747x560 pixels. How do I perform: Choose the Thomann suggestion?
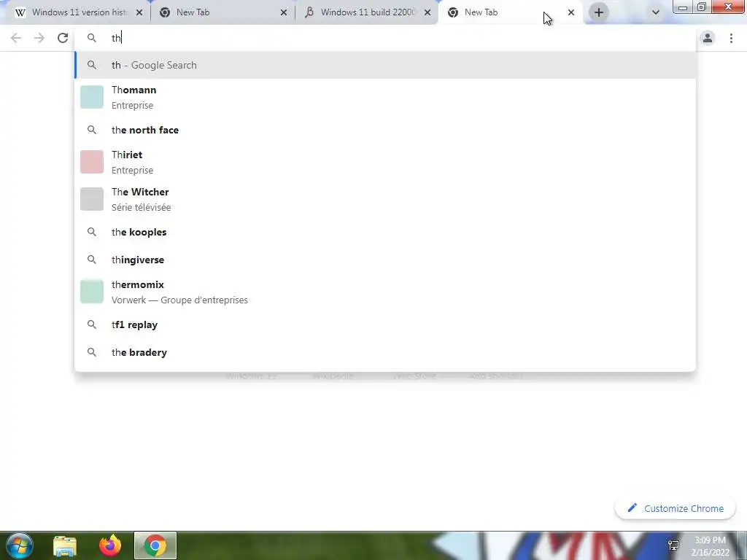(x=385, y=97)
